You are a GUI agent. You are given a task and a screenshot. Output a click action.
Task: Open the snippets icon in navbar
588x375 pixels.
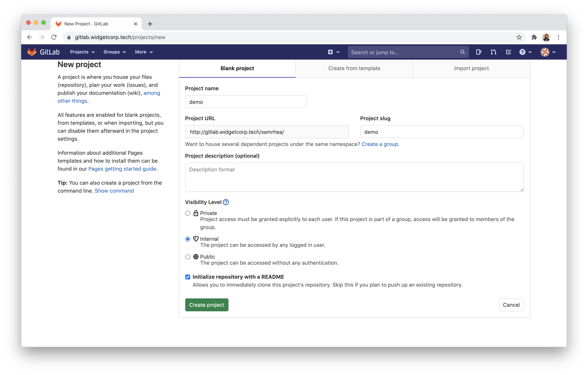(478, 52)
